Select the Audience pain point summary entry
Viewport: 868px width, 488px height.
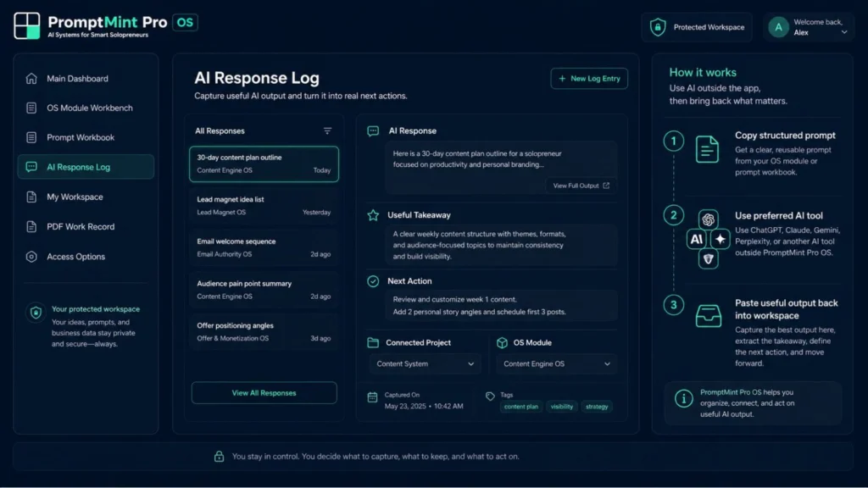264,290
